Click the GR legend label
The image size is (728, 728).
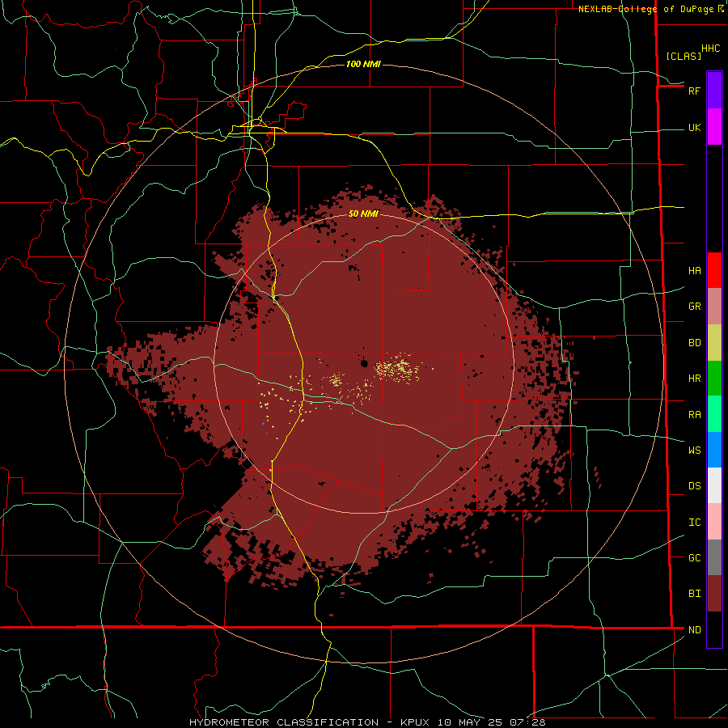tap(694, 307)
